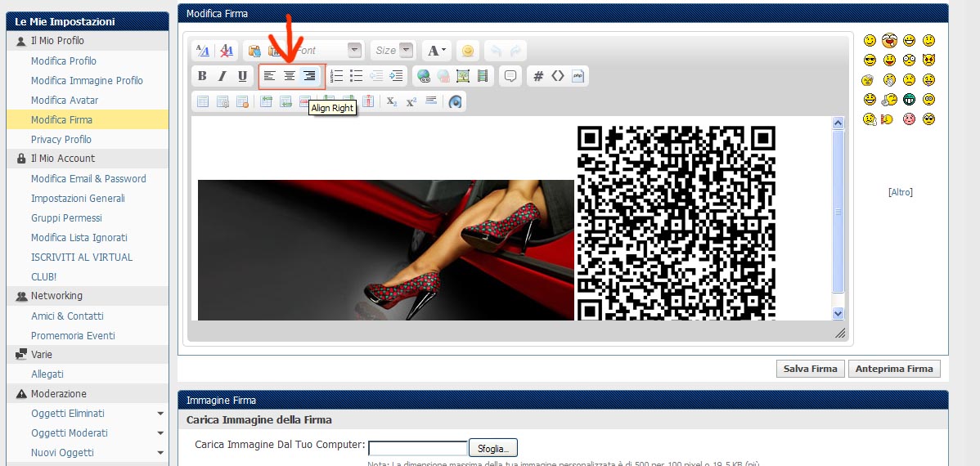Toggle underline text formatting

click(242, 76)
